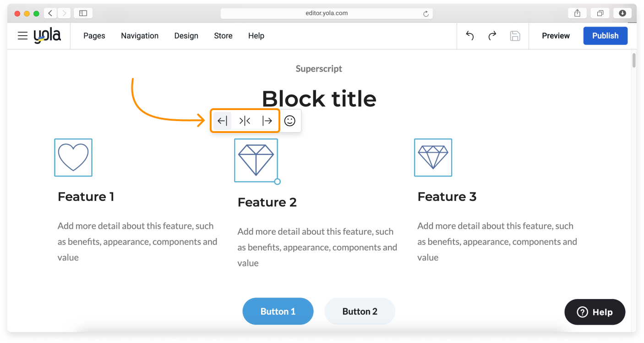Align icon to the left
The width and height of the screenshot is (644, 343).
pyautogui.click(x=223, y=121)
